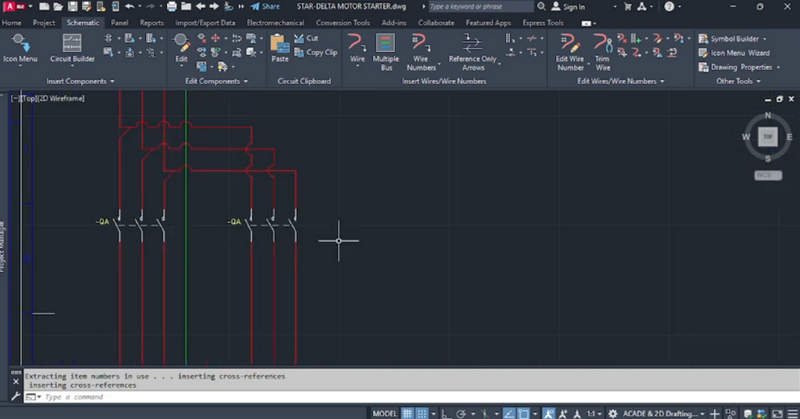Open the Express Tools tab
Viewport: 800px width, 419px height.
coord(543,23)
